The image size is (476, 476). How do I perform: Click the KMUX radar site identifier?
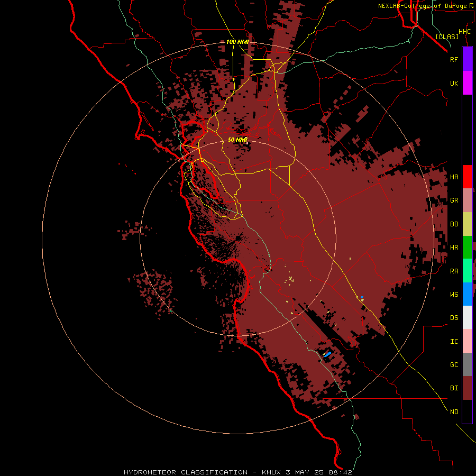click(272, 472)
